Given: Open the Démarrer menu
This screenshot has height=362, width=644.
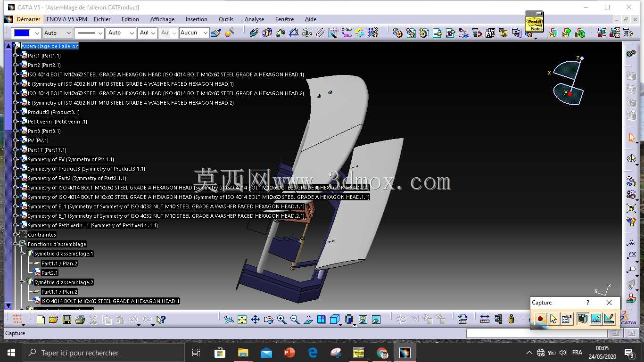Looking at the screenshot, I should click(28, 19).
